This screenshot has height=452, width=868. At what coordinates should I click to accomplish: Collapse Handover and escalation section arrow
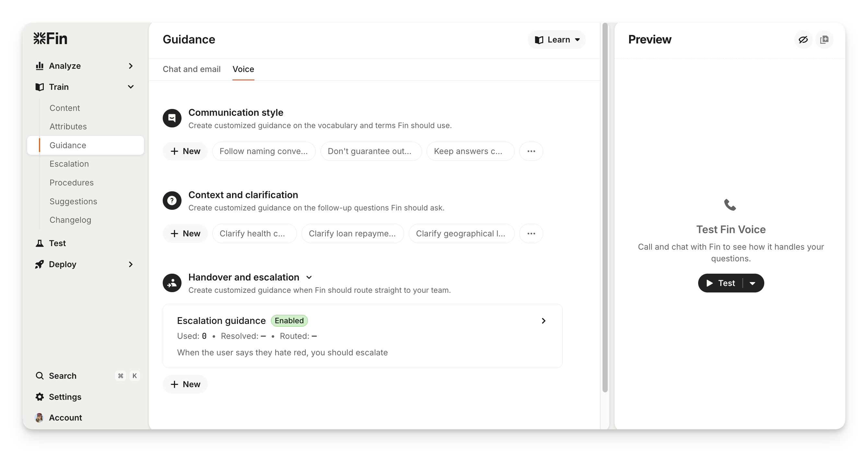tap(309, 278)
